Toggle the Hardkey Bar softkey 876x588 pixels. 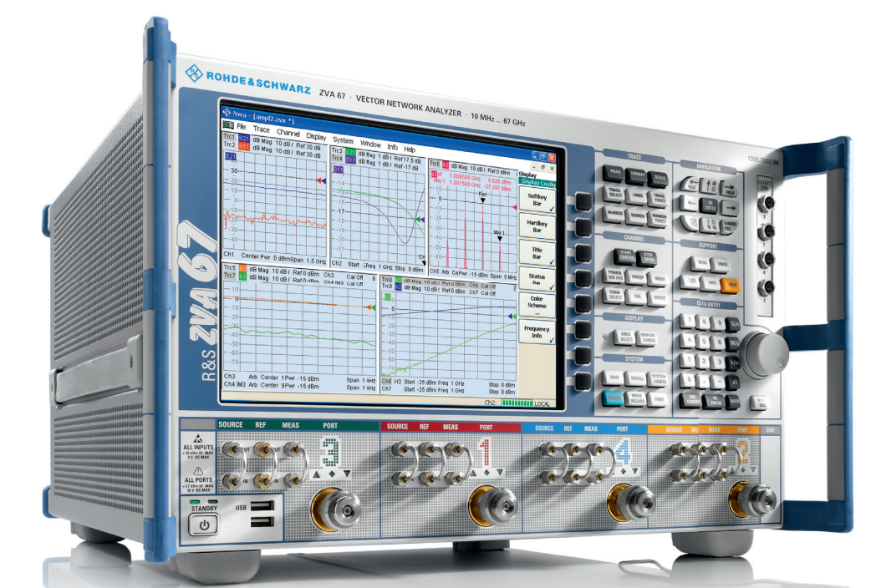pyautogui.click(x=537, y=226)
